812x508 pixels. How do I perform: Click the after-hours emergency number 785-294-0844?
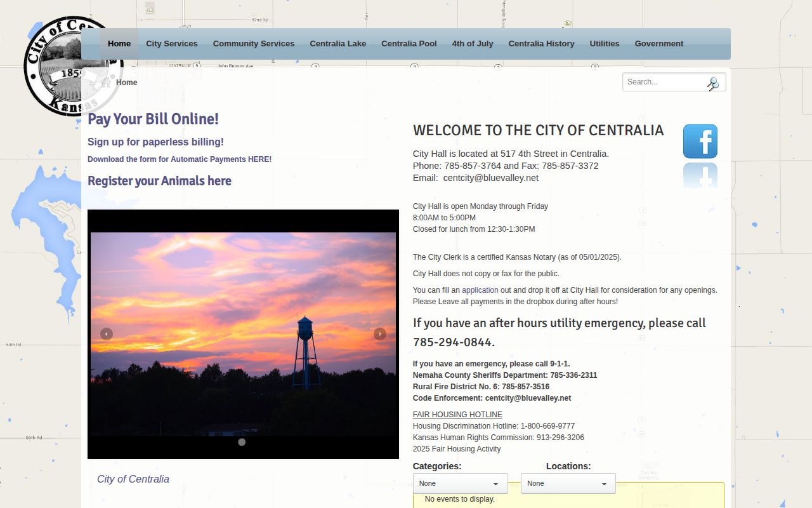(452, 342)
